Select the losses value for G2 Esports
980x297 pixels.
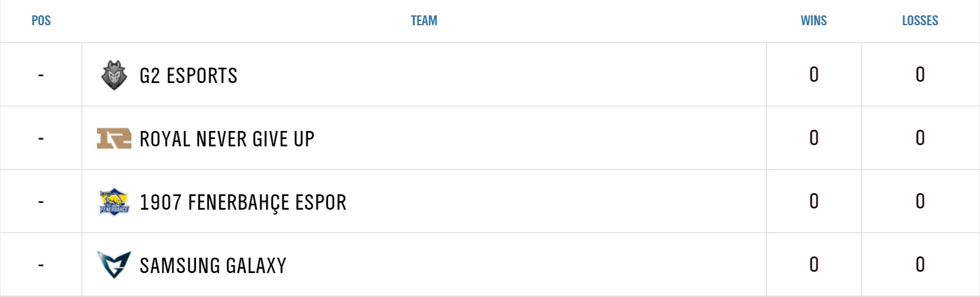pyautogui.click(x=920, y=74)
